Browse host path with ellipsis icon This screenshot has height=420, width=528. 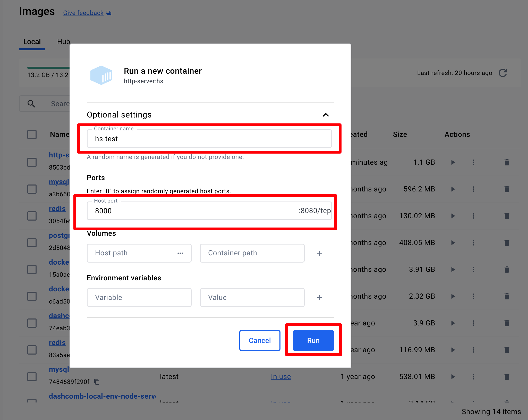[x=180, y=253]
